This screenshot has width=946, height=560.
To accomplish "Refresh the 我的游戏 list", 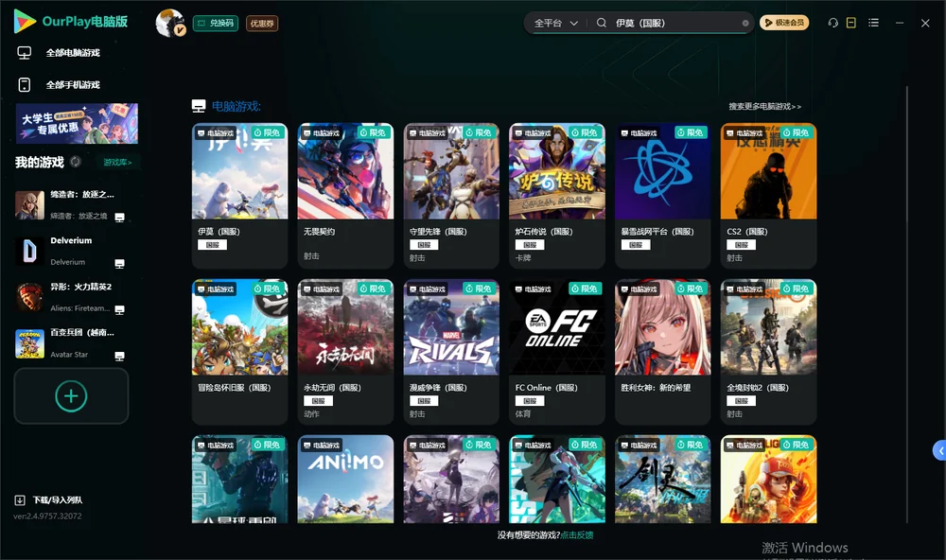I will (76, 162).
